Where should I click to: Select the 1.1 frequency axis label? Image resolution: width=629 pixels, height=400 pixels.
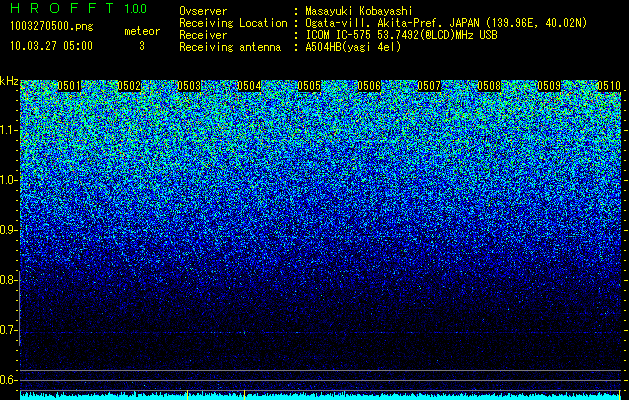click(x=8, y=130)
